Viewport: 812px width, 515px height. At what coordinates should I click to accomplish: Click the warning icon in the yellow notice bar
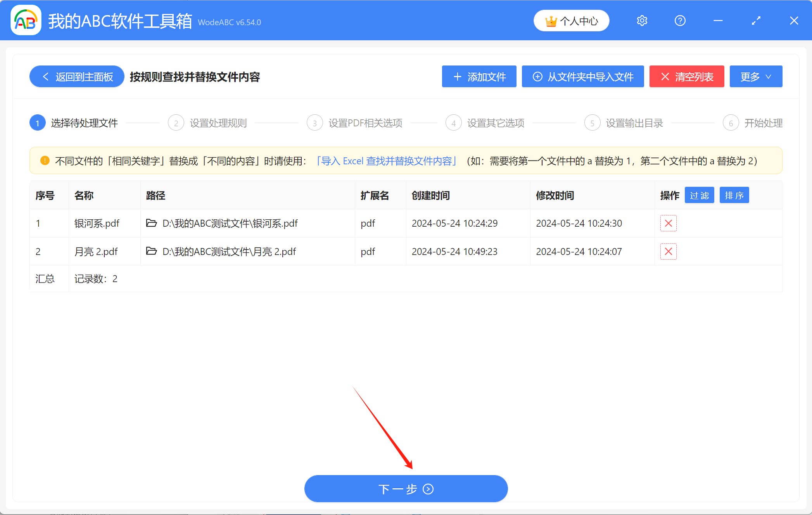45,160
